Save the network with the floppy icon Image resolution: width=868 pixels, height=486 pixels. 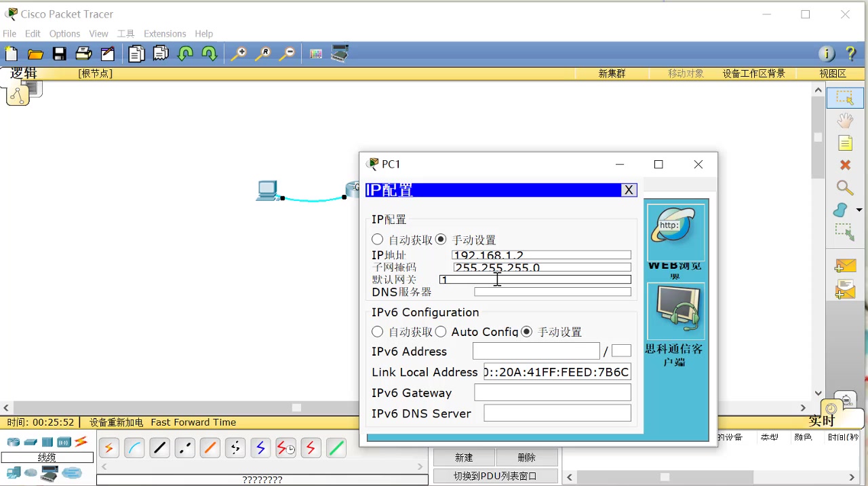tap(60, 54)
